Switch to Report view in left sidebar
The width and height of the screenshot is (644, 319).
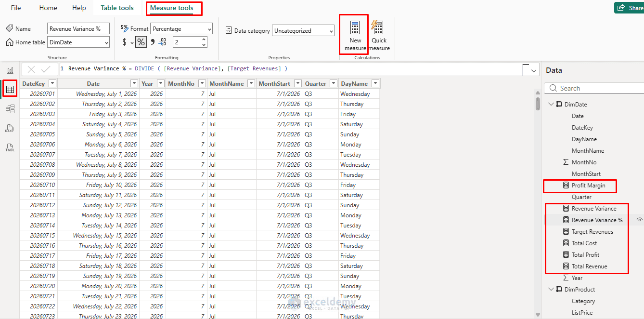pyautogui.click(x=10, y=70)
